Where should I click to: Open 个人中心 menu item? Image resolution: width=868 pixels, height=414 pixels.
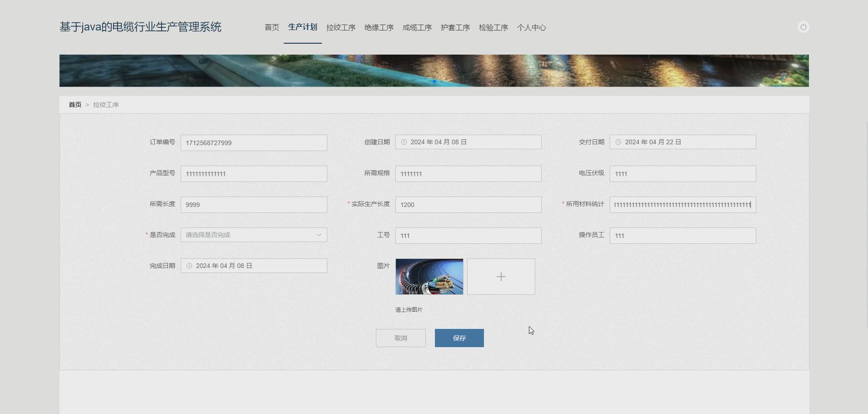532,28
